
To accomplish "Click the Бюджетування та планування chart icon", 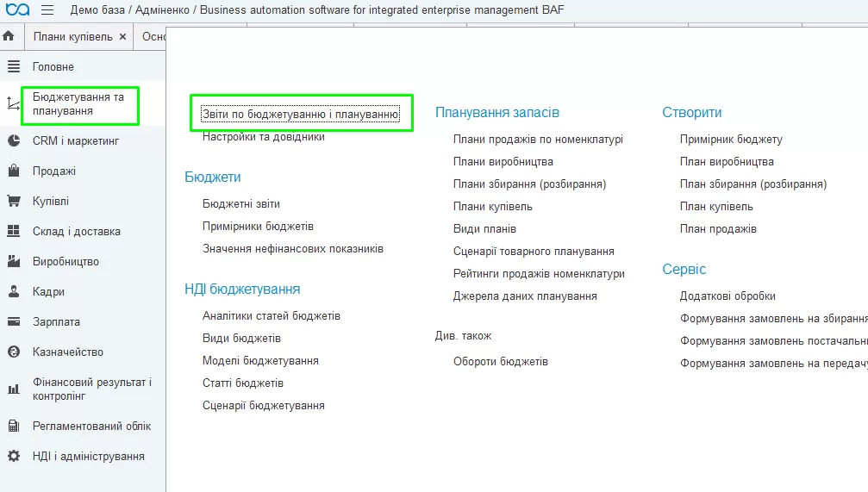I will tap(13, 103).
